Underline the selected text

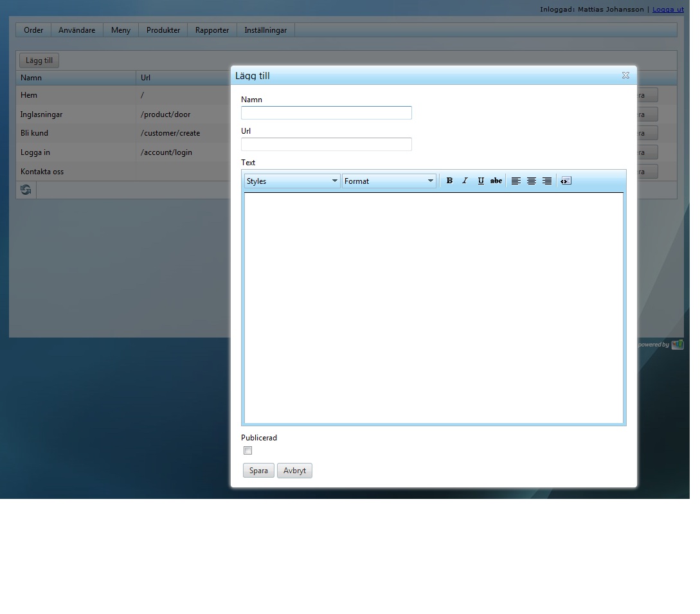click(480, 181)
